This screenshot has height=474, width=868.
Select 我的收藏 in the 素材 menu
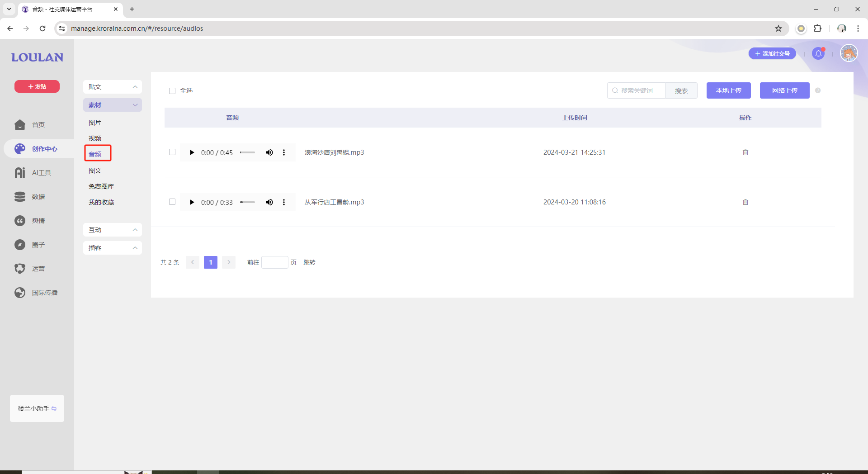(x=101, y=202)
